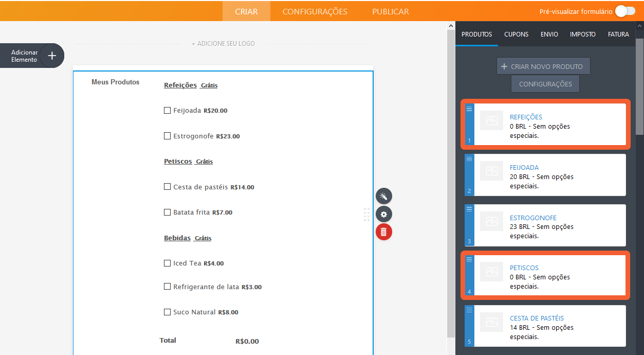Select the Suco Natural checkbox
This screenshot has width=644, height=355.
(x=167, y=312)
